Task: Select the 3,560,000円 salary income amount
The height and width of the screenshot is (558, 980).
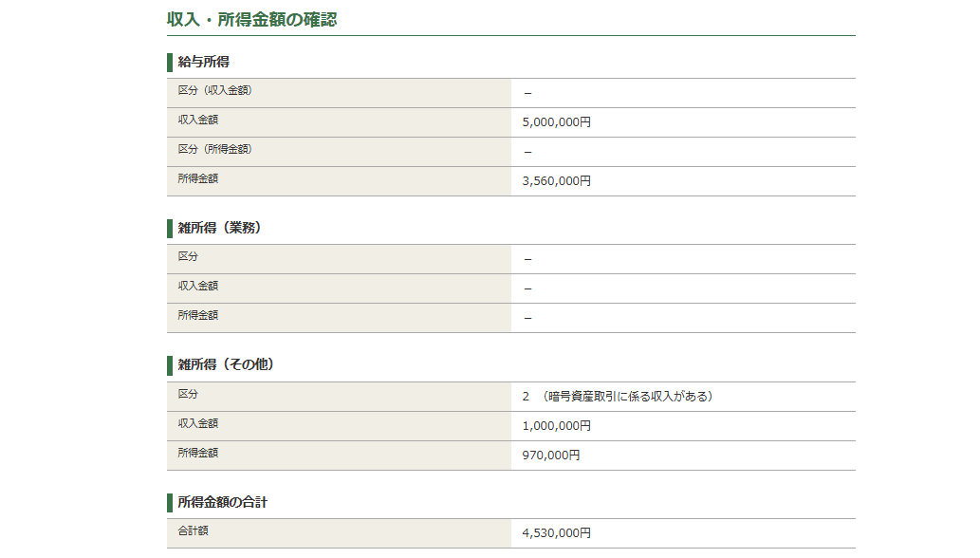Action: [x=556, y=181]
